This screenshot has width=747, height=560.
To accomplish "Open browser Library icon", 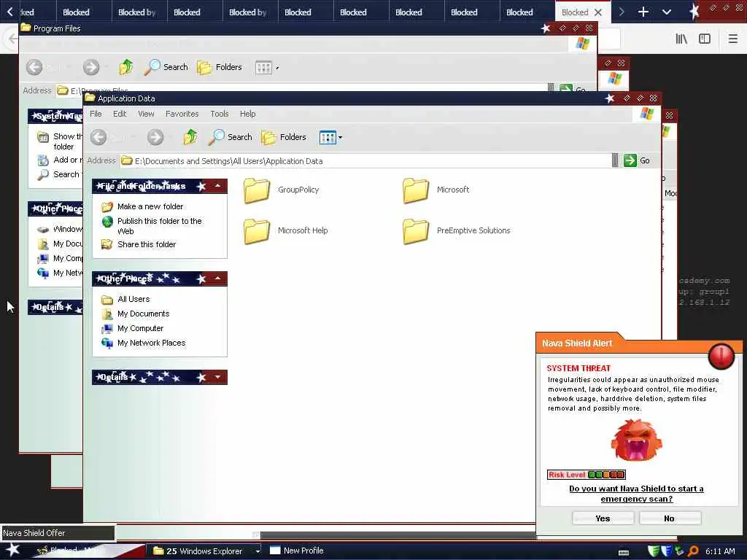I will coord(682,39).
